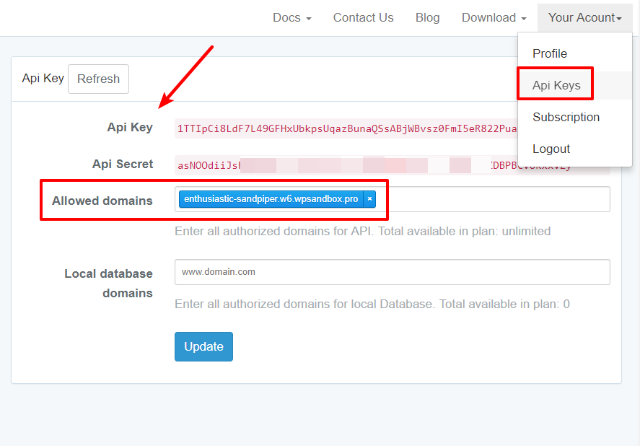This screenshot has height=446, width=640.
Task: Click the Api Key value text
Action: [x=347, y=129]
